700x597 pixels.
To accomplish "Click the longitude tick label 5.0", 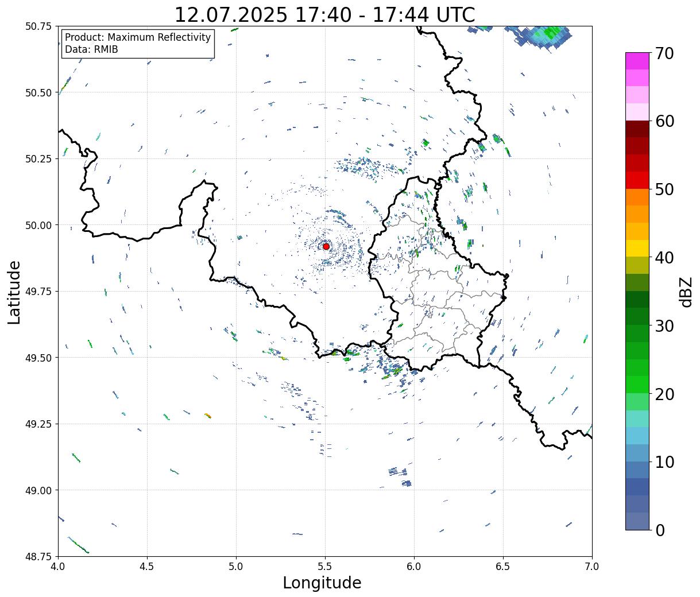I will pyautogui.click(x=236, y=567).
